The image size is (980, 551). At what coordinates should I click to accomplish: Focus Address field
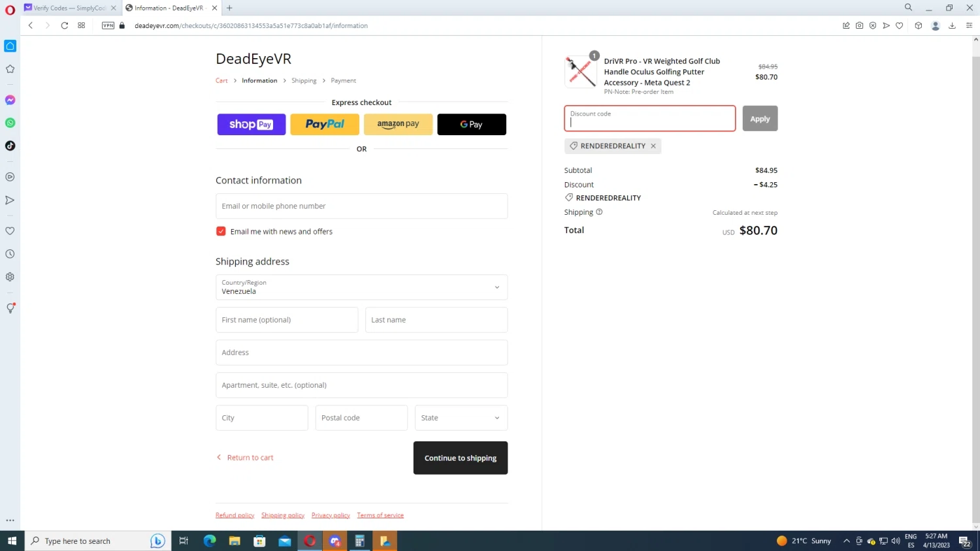361,353
